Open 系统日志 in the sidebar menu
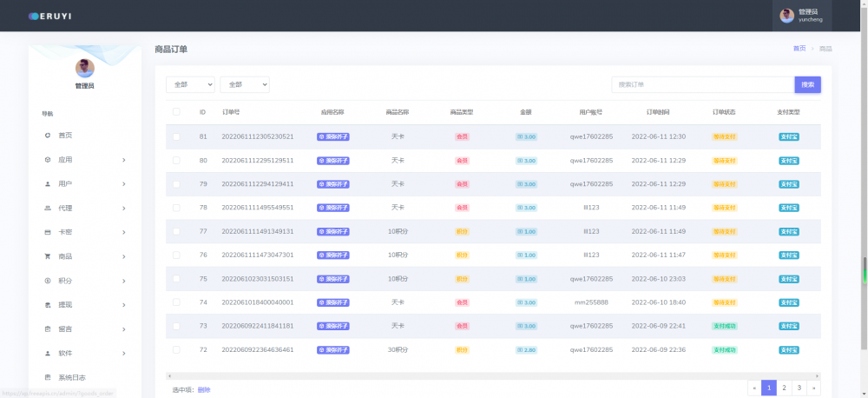The image size is (868, 398). click(72, 377)
